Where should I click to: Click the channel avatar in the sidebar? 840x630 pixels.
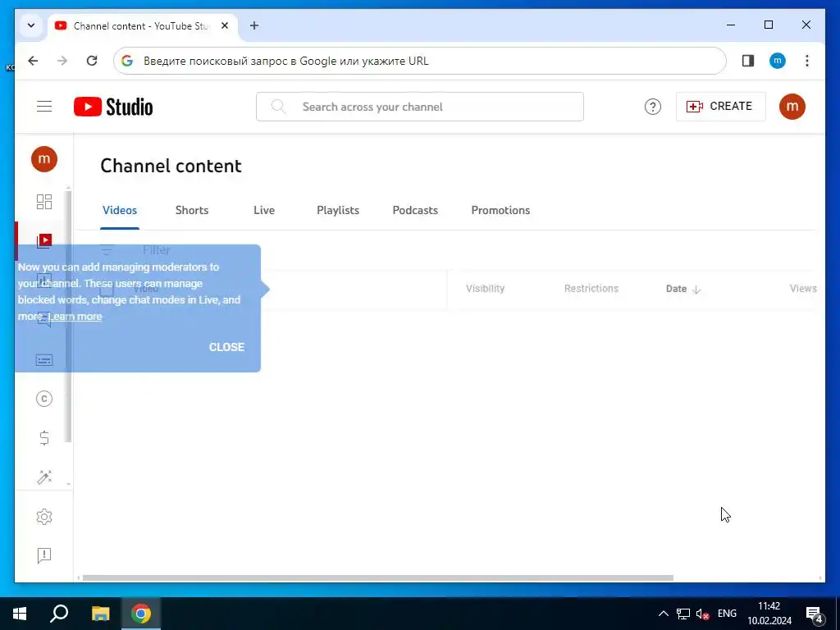[44, 159]
